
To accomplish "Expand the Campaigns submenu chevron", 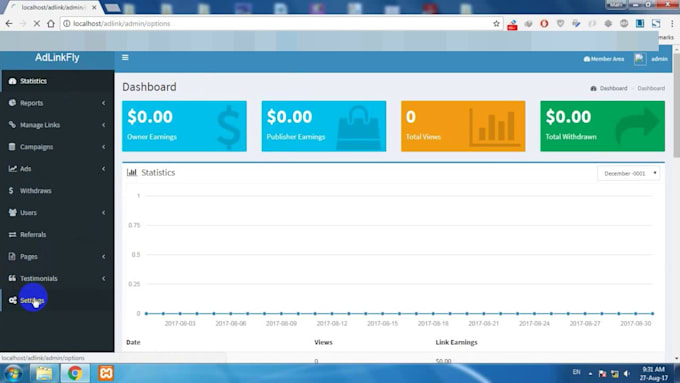I will (104, 147).
